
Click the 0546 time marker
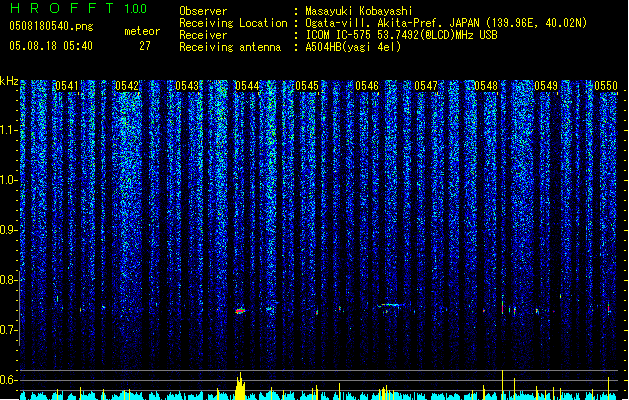(x=367, y=86)
